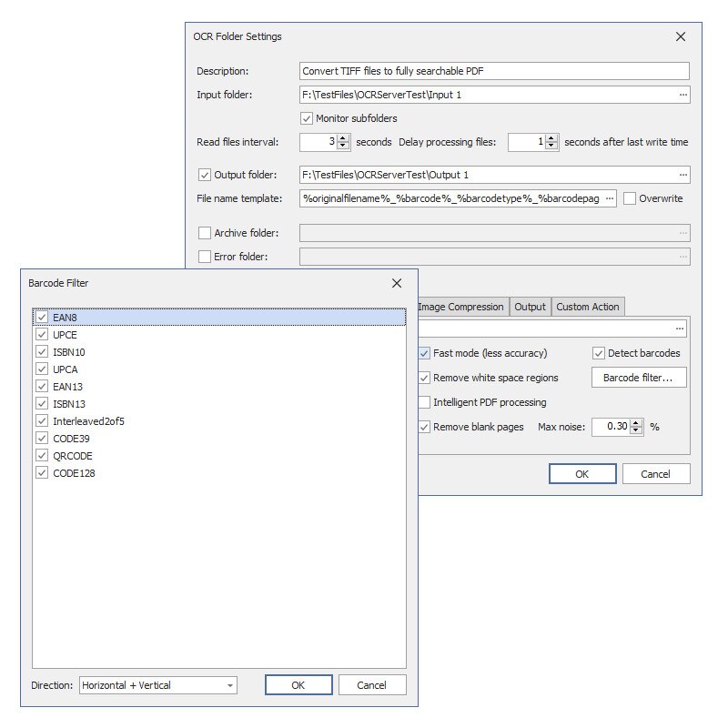
Task: Uncheck the ISBN10 barcode type
Action: pyautogui.click(x=42, y=351)
